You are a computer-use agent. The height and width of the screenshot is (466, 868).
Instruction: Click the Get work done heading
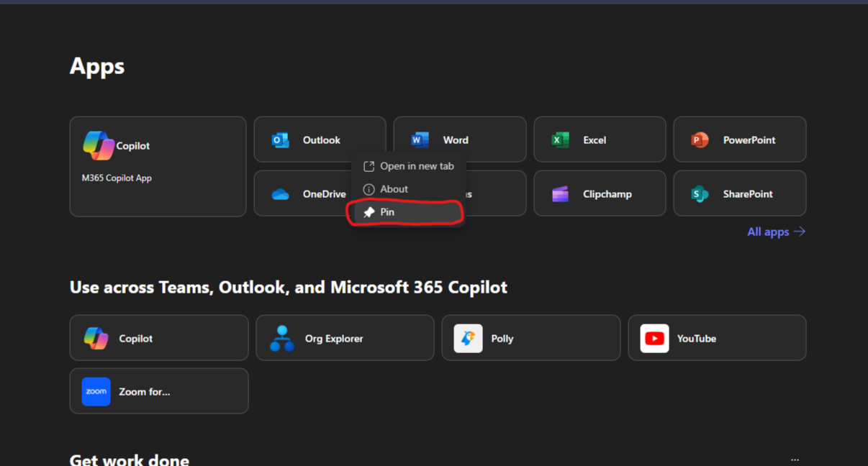[130, 460]
